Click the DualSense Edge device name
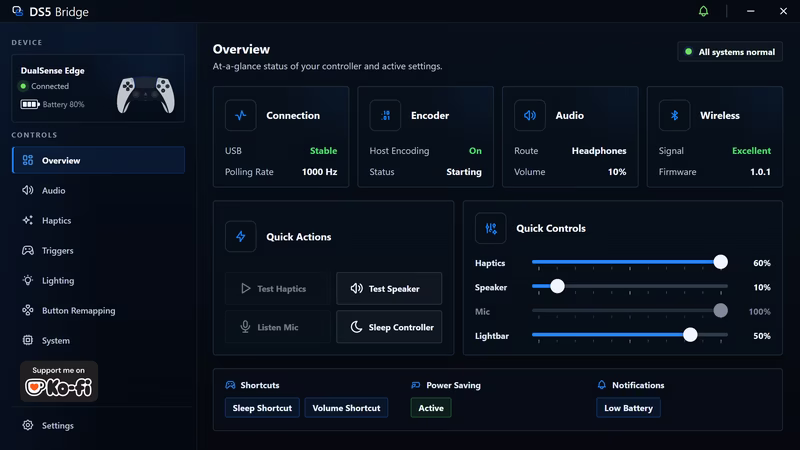 53,71
